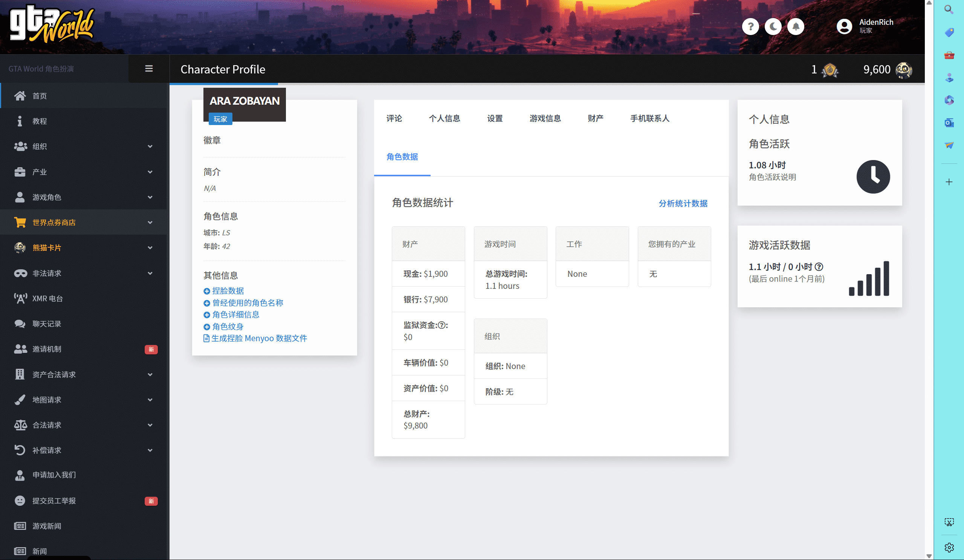Click the clock icon in 角色活跃

873,176
